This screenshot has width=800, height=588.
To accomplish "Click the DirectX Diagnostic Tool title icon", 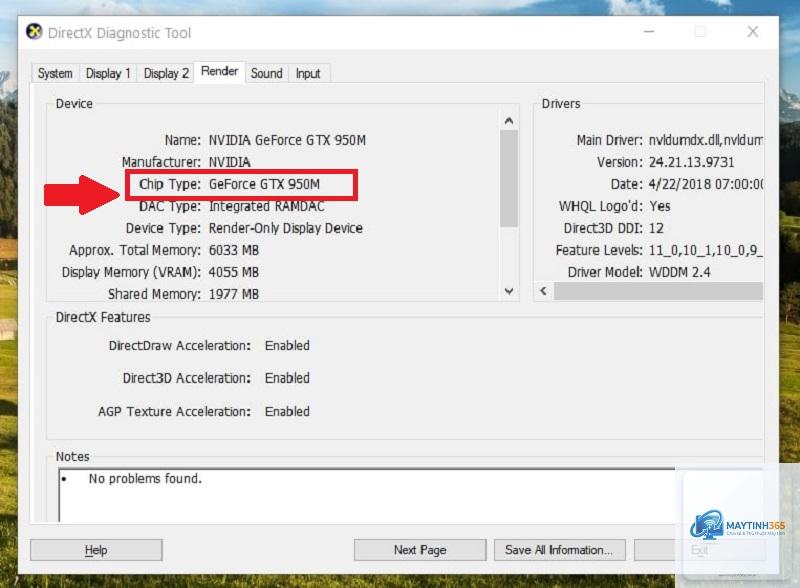I will coord(34,32).
